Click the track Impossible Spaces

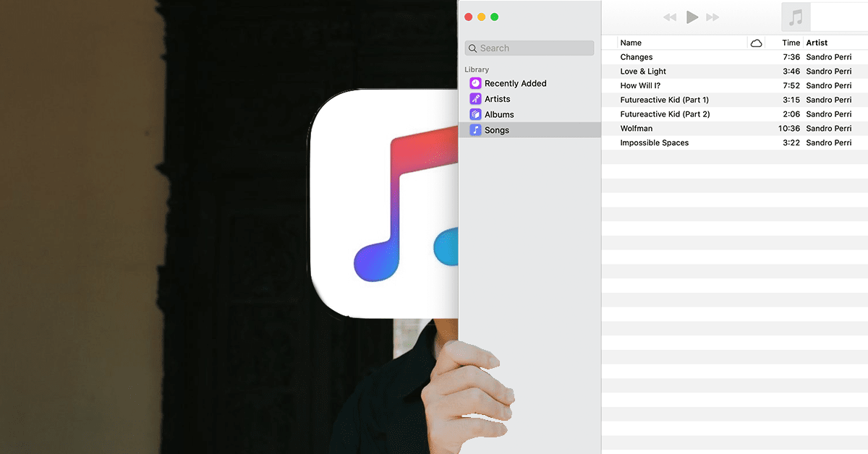point(653,142)
